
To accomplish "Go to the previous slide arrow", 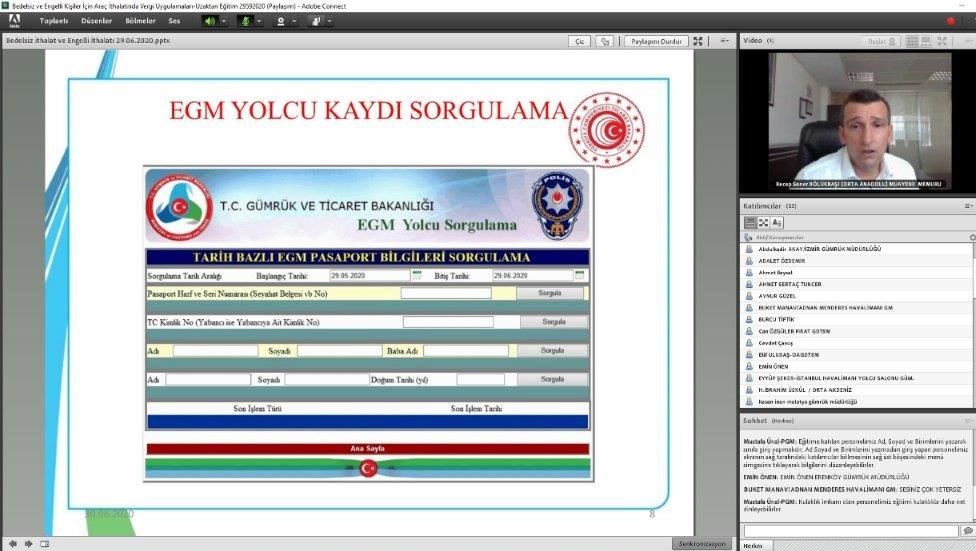I will pyautogui.click(x=12, y=543).
